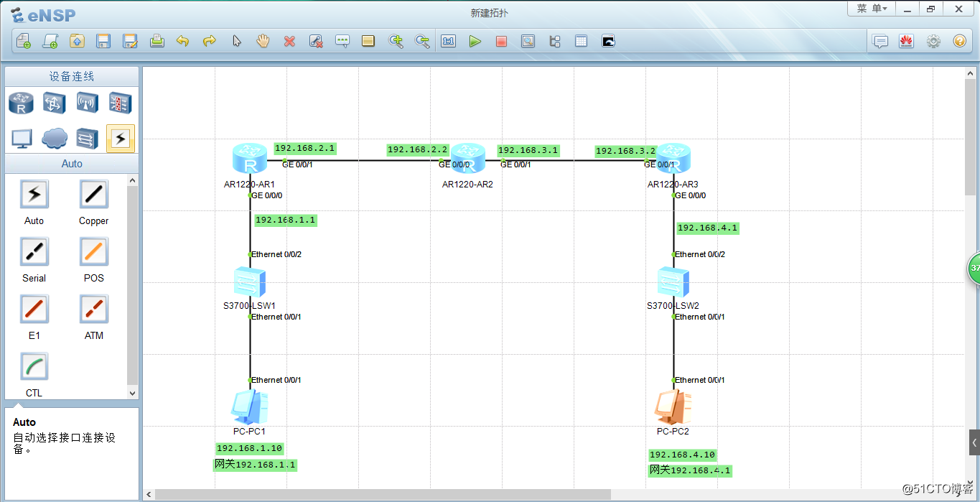Open help with the question mark icon
Image resolution: width=980 pixels, height=502 pixels.
pyautogui.click(x=960, y=41)
